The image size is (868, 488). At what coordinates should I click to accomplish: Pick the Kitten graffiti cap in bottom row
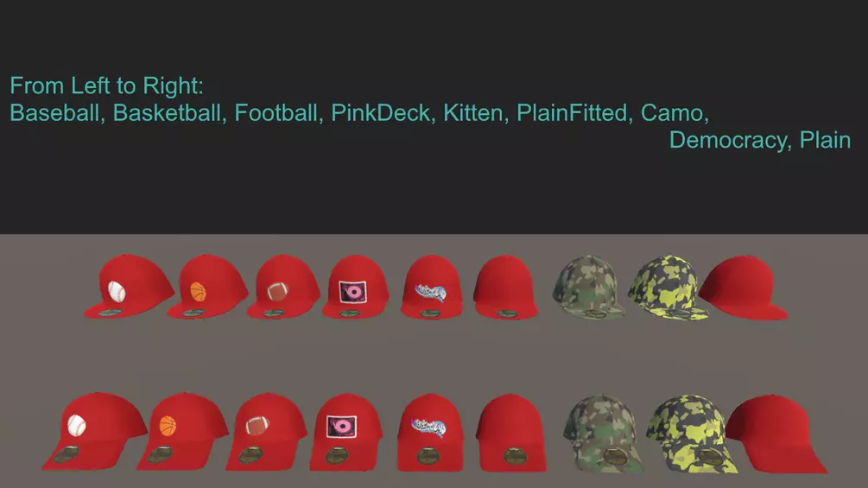(430, 433)
